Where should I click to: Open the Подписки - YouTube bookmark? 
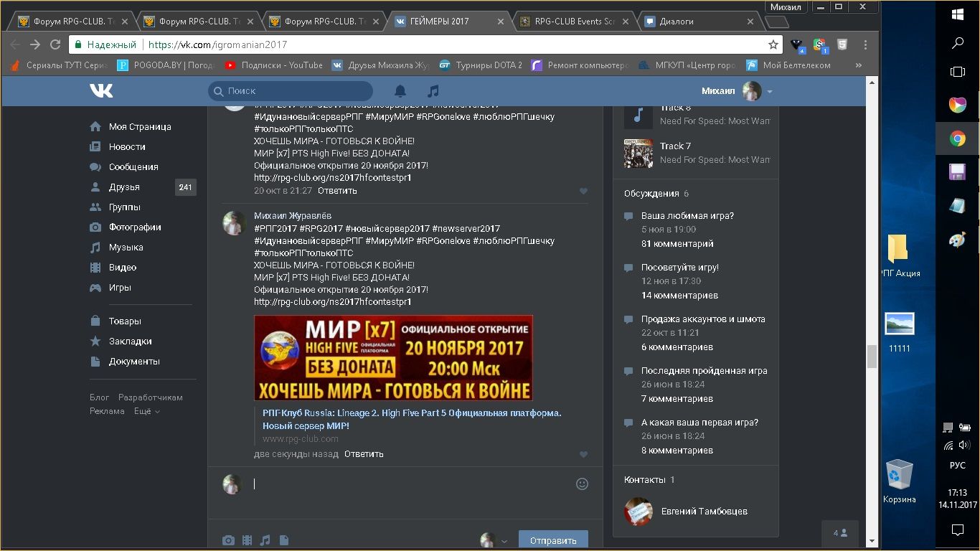273,65
